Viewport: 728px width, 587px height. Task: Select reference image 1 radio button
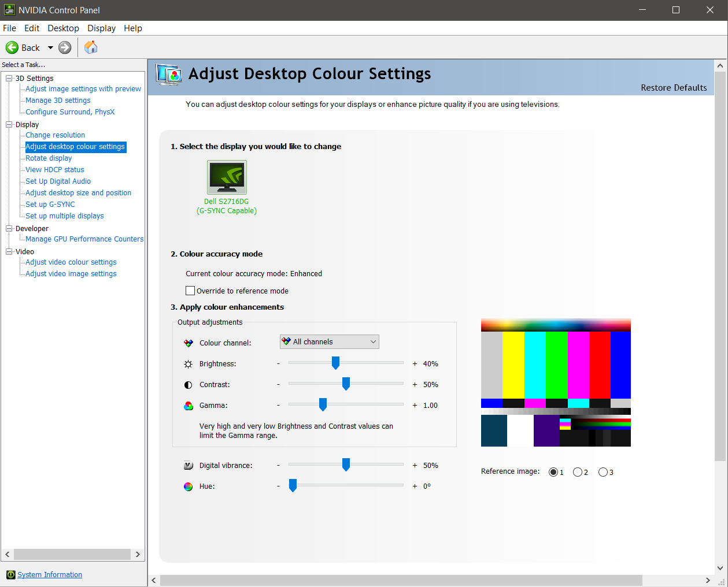click(x=553, y=472)
